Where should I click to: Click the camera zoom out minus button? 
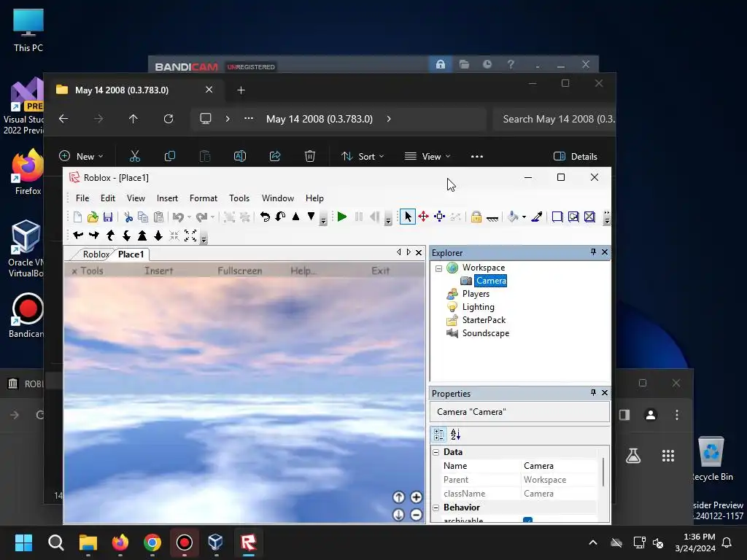coord(416,515)
